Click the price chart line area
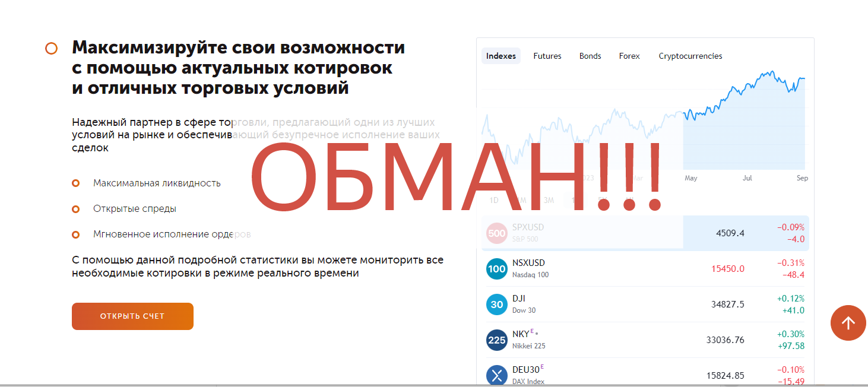 coord(644,119)
